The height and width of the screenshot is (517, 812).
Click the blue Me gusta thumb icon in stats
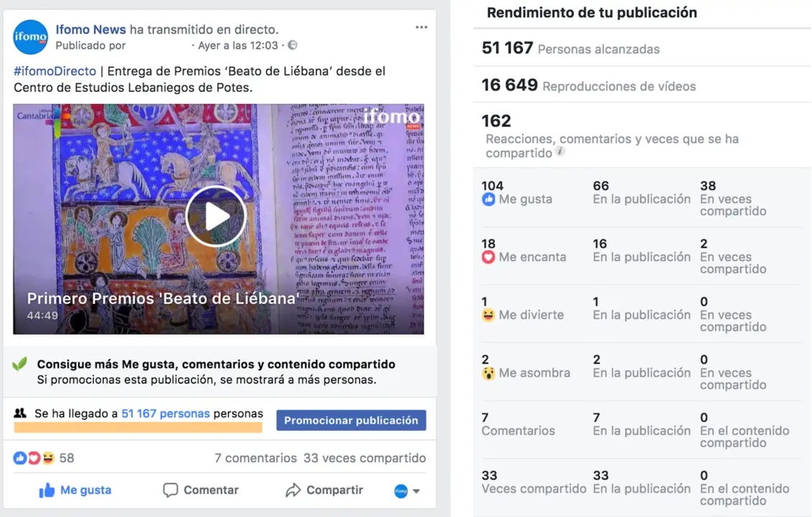click(488, 199)
